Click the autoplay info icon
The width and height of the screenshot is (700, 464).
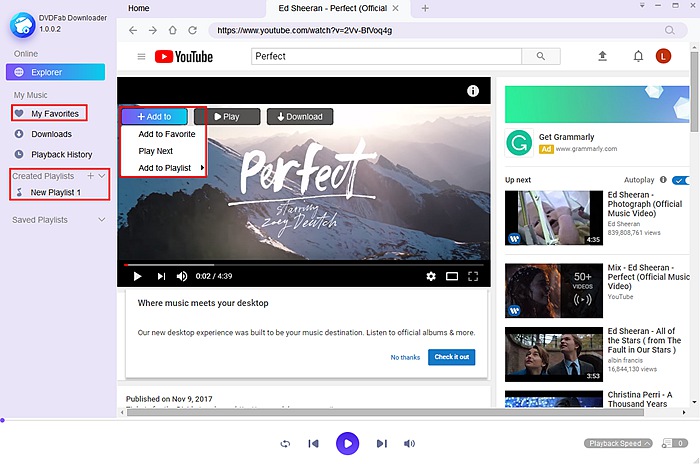(663, 180)
